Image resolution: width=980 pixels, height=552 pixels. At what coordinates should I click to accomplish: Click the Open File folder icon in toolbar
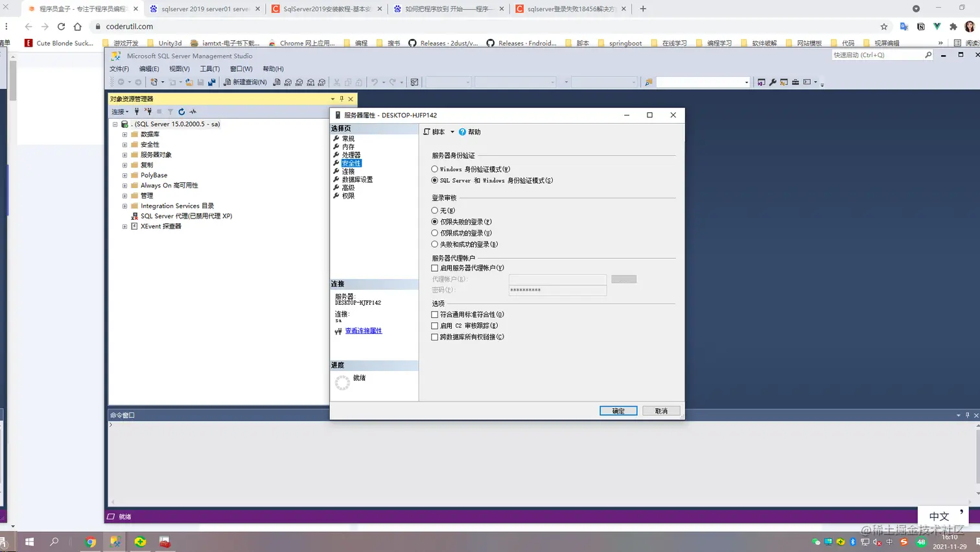tap(189, 82)
